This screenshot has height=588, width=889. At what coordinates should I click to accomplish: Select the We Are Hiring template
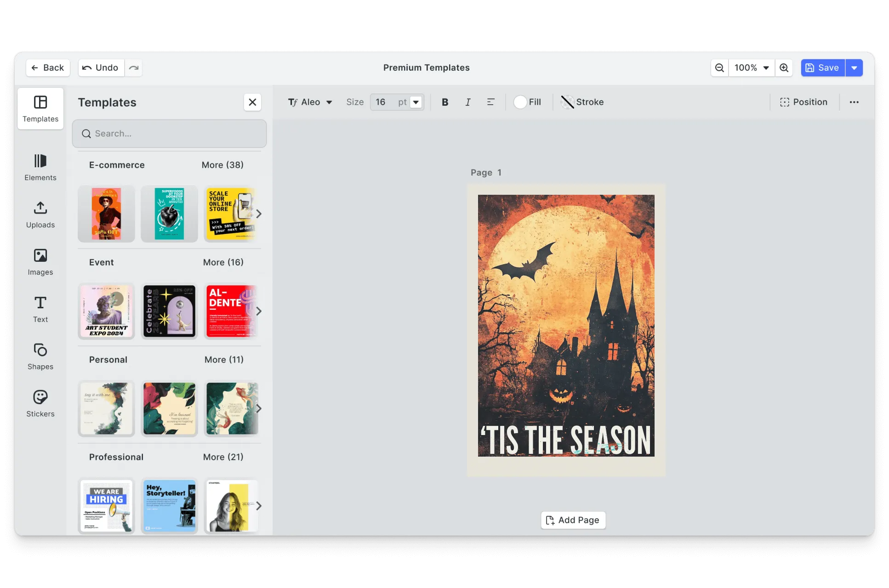(x=106, y=506)
